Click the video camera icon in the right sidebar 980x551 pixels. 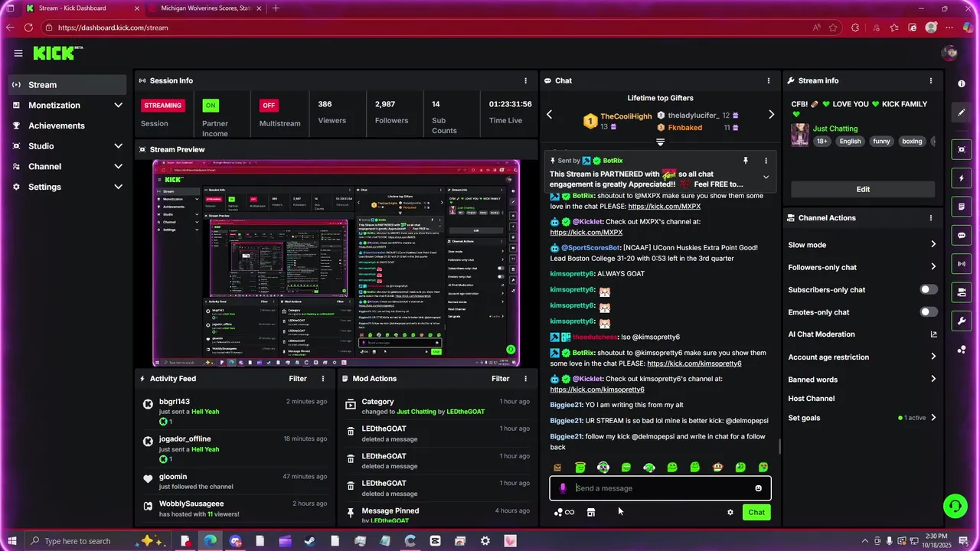tap(962, 292)
